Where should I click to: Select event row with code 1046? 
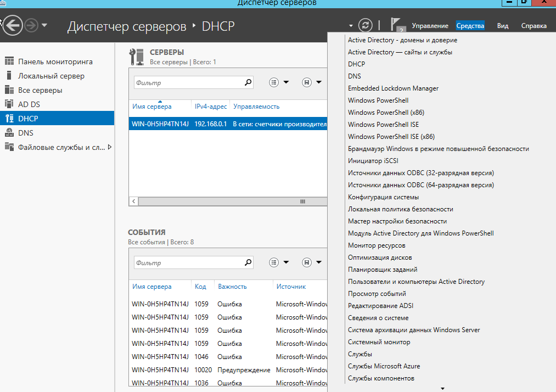[x=228, y=356]
